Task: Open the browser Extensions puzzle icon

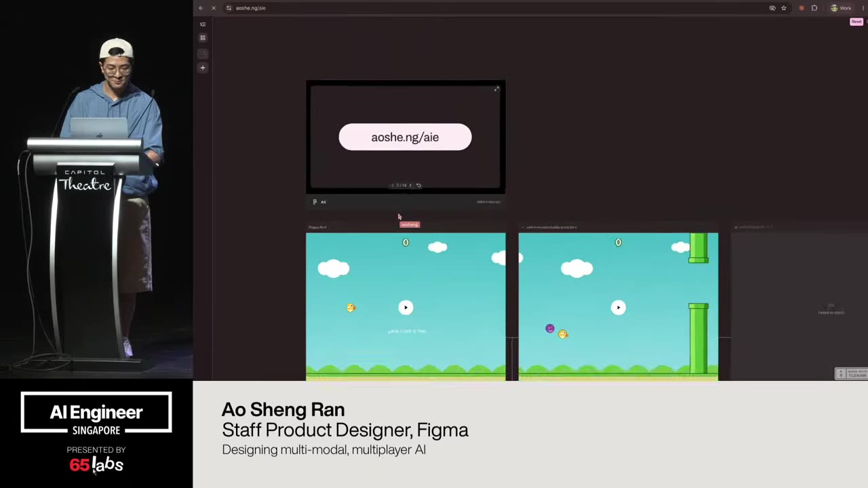Action: point(814,8)
